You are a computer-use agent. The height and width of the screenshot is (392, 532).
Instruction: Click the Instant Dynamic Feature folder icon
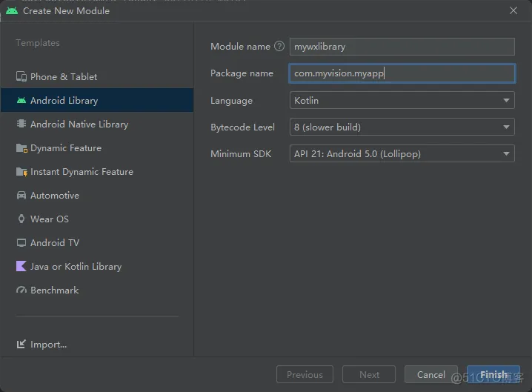pyautogui.click(x=21, y=172)
